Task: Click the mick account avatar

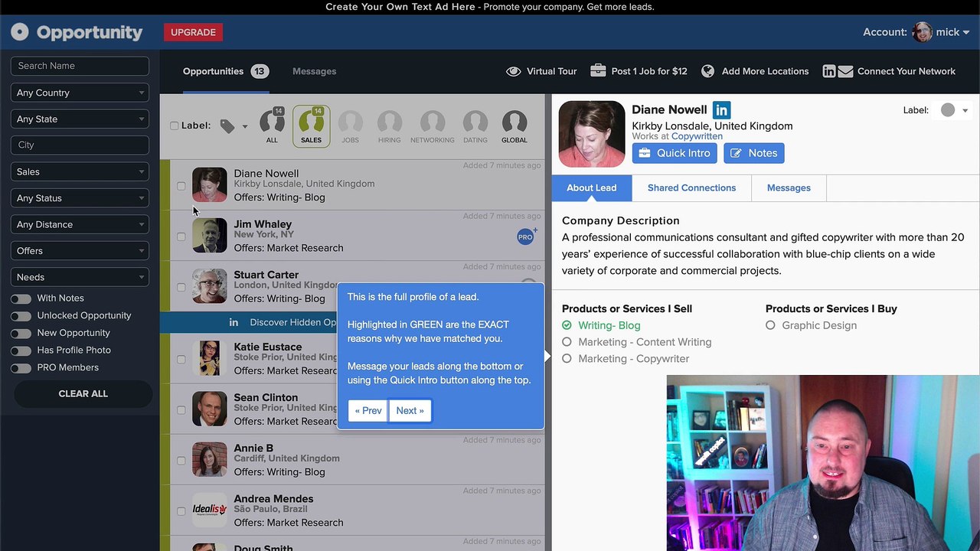Action: (922, 32)
